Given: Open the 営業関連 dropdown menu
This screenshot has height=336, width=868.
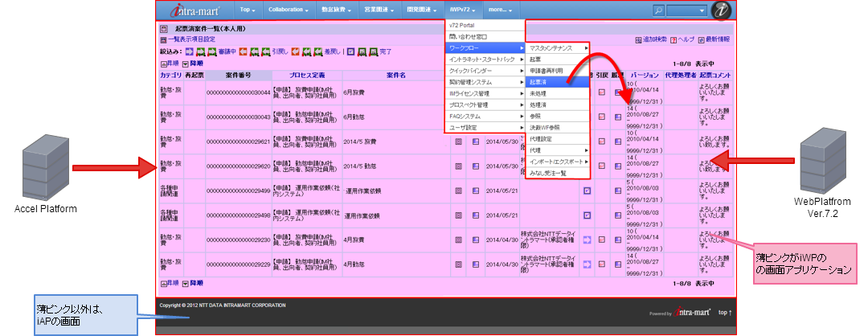Looking at the screenshot, I should click(379, 10).
